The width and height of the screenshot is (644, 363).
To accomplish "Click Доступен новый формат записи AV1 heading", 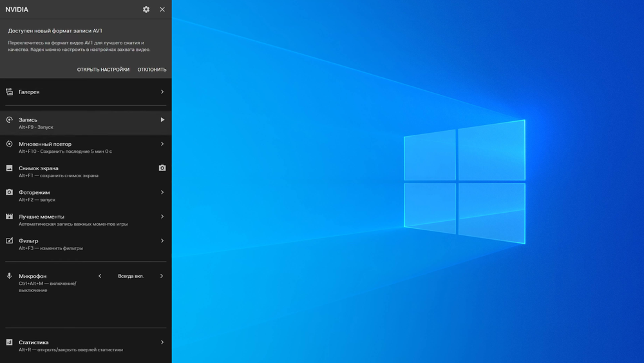I will (55, 31).
